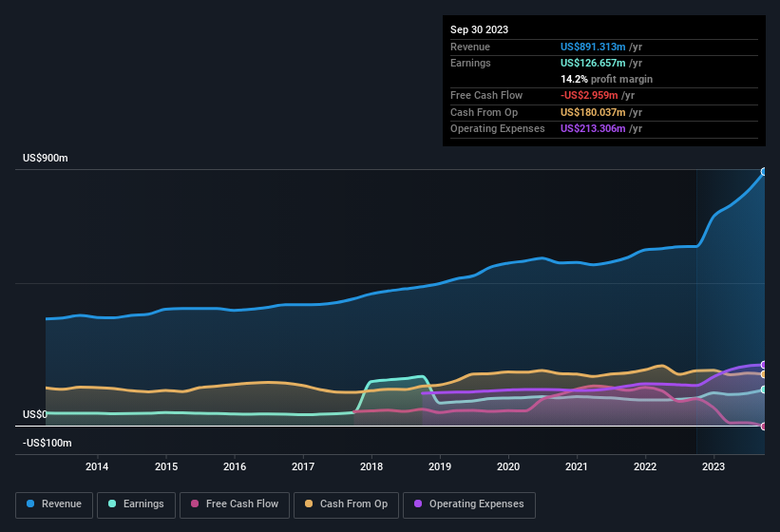Click the US$900m y-axis label
The width and height of the screenshot is (780, 532).
(46, 158)
